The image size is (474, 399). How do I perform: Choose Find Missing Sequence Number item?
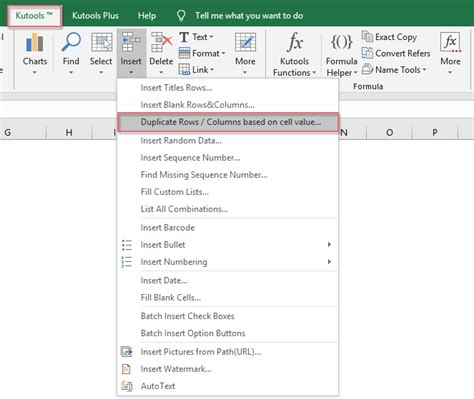228,174
